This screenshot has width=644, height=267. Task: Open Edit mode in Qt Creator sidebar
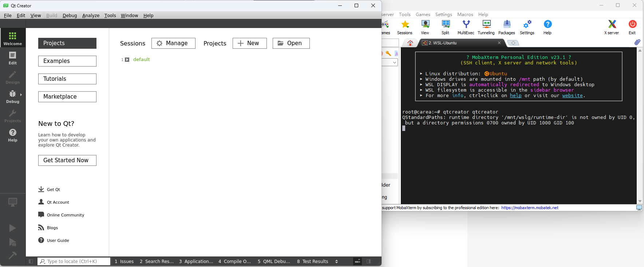point(13,58)
